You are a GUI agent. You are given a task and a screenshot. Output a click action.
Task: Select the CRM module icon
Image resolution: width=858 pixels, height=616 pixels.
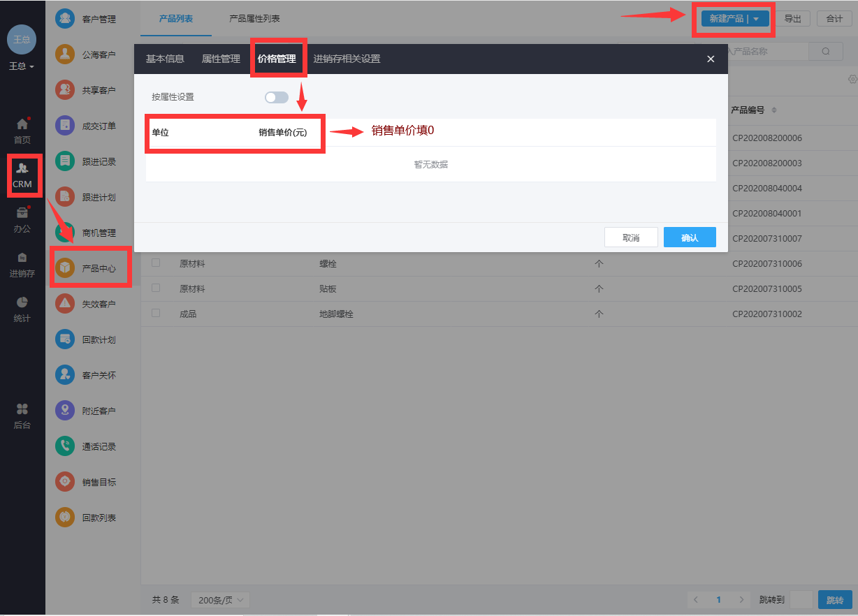[x=22, y=175]
